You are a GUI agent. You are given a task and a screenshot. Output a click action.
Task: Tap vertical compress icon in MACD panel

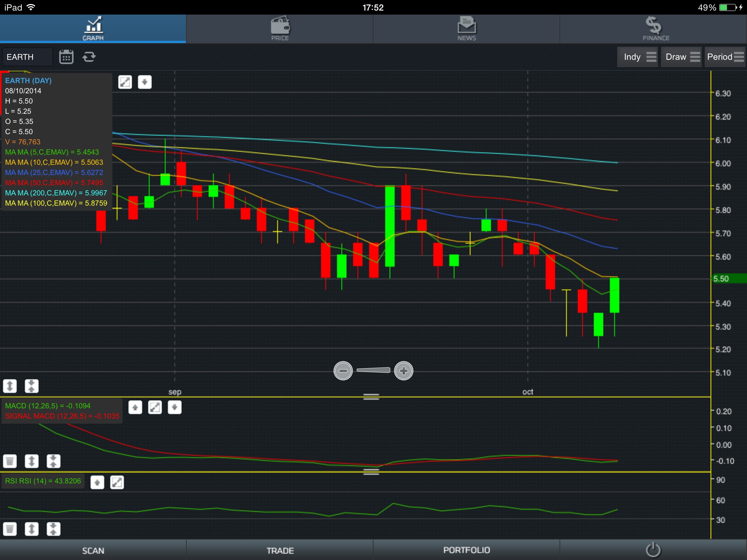point(54,461)
